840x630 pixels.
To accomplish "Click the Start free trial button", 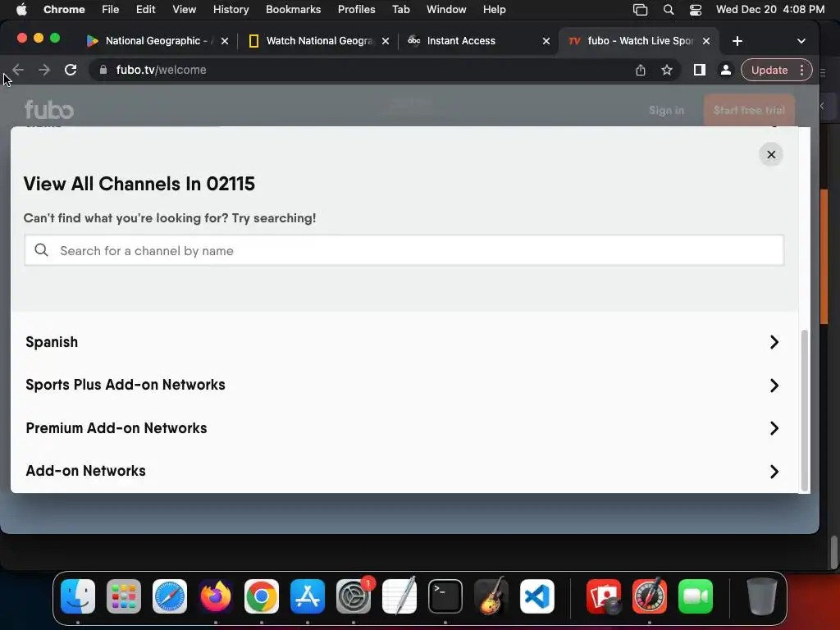I will pos(749,111).
